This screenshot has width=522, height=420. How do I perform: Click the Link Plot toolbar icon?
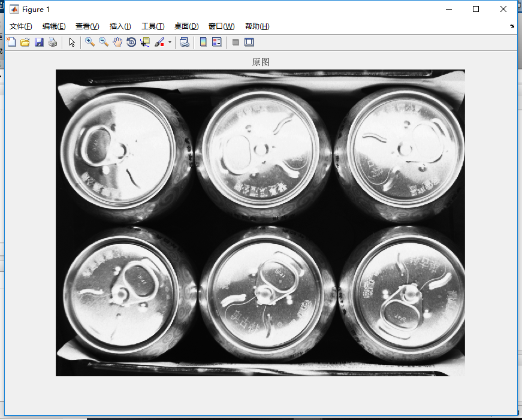click(x=185, y=43)
